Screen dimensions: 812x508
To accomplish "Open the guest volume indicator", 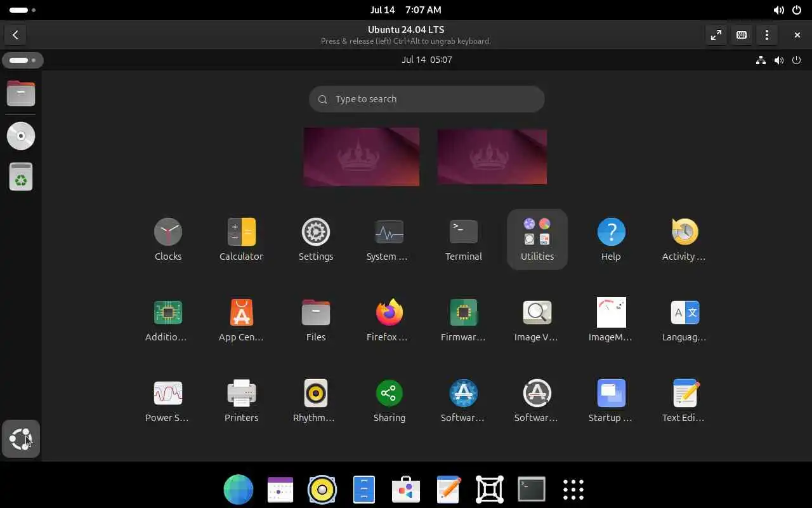I will coord(779,60).
